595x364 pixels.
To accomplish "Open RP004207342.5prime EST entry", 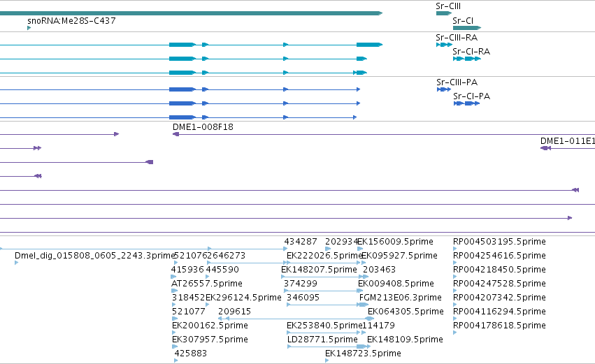I will [x=499, y=298].
